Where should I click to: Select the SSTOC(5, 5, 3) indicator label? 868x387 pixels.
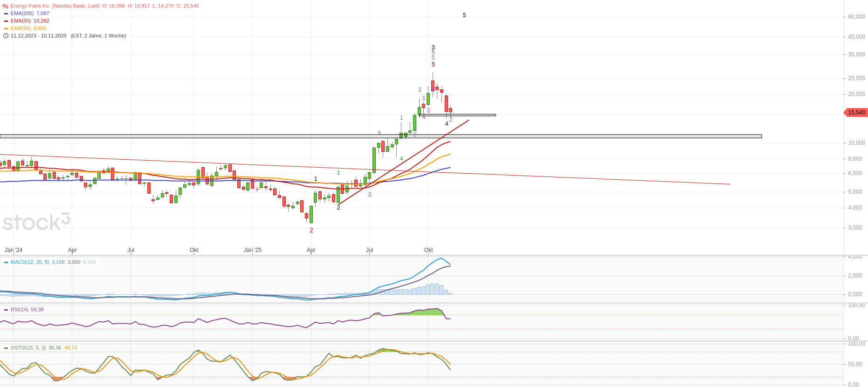pyautogui.click(x=28, y=348)
